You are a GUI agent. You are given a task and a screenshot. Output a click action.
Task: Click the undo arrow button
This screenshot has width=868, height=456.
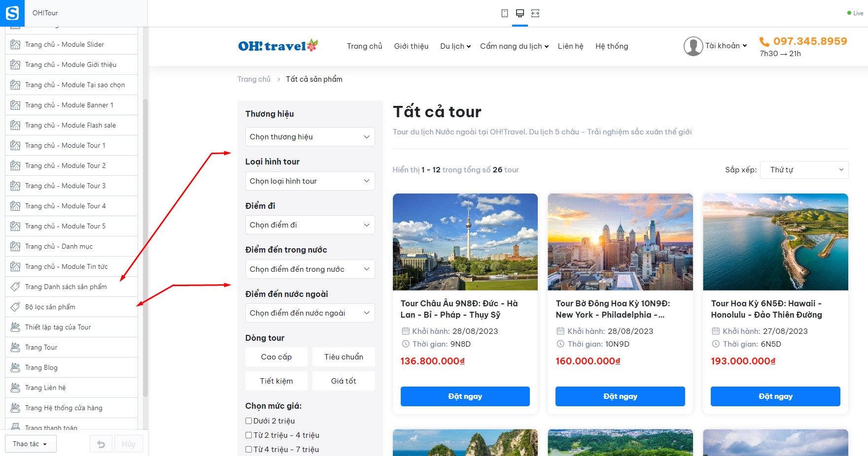pos(101,444)
